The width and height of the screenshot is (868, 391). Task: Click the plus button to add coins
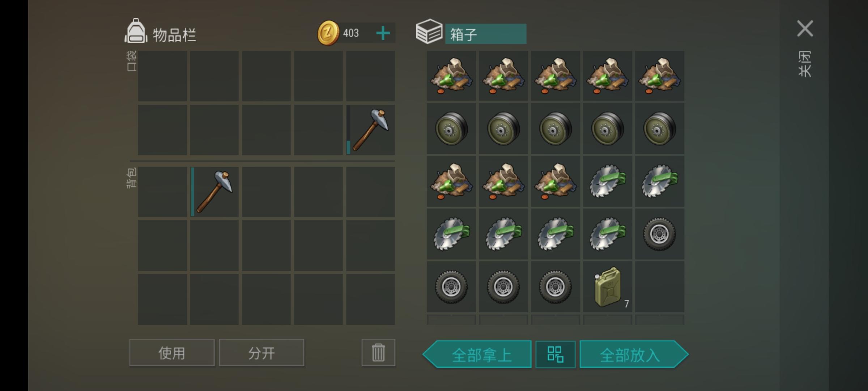pos(383,33)
